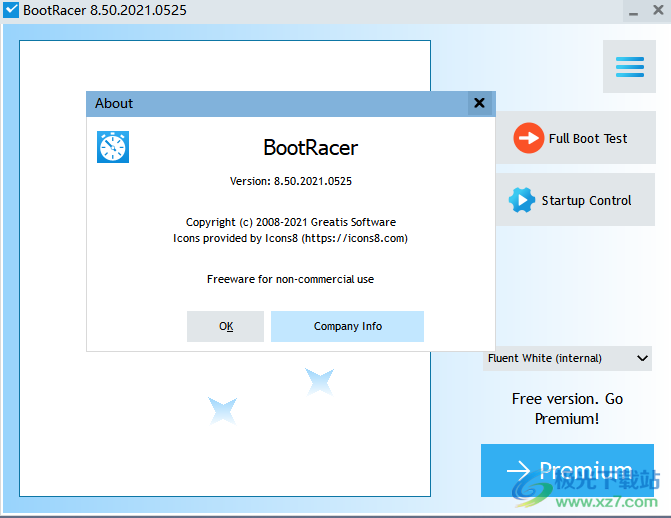Open Startup Control

click(576, 199)
